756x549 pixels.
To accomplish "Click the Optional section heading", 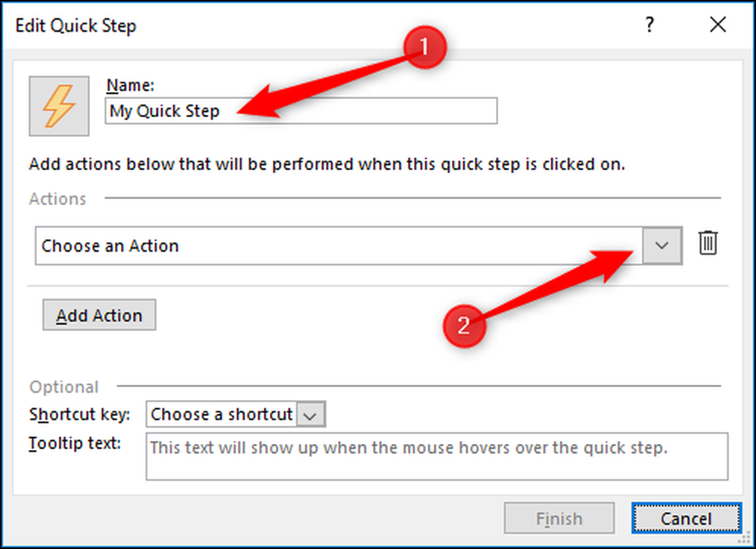I will point(64,386).
